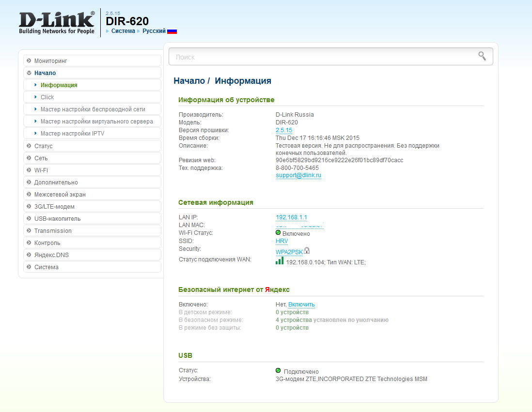
Task: Open the Русский language dropdown
Action: [x=154, y=31]
